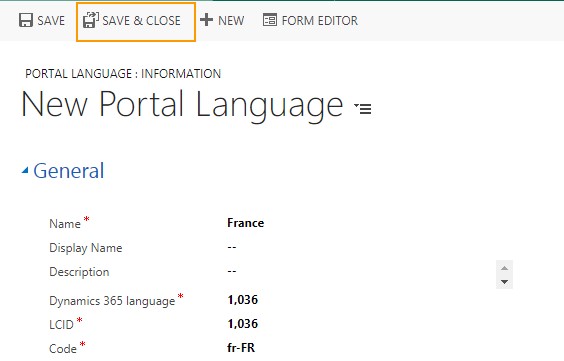Screen dimensions: 564x361
Task: Click the Code label
Action: [63, 349]
